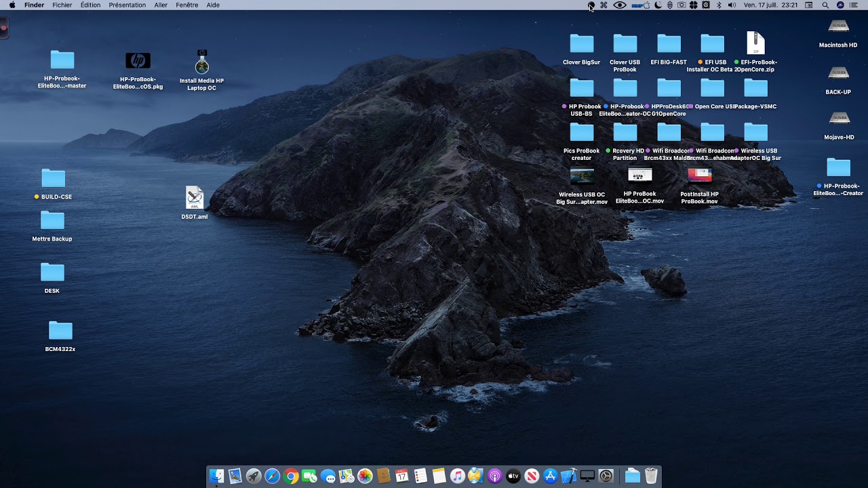This screenshot has height=488, width=868.
Task: Select Install Media HP Laptop OC app
Action: 201,62
